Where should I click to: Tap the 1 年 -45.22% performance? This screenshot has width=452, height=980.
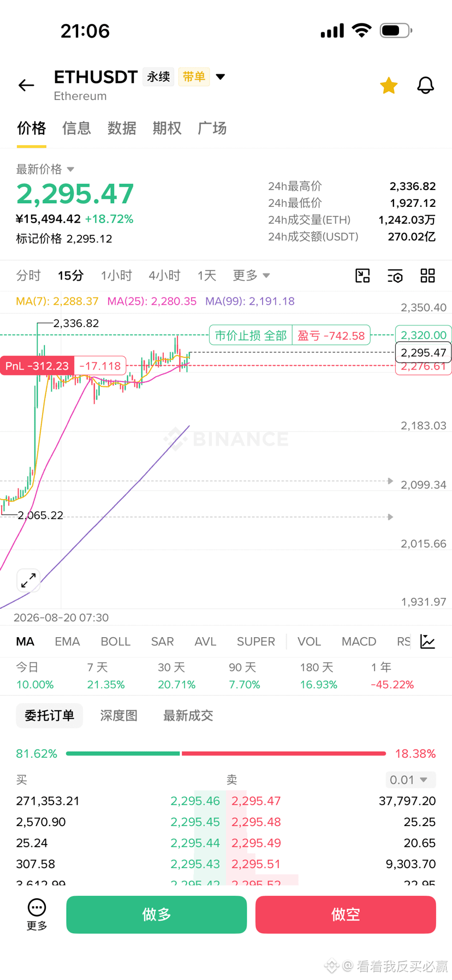click(392, 676)
